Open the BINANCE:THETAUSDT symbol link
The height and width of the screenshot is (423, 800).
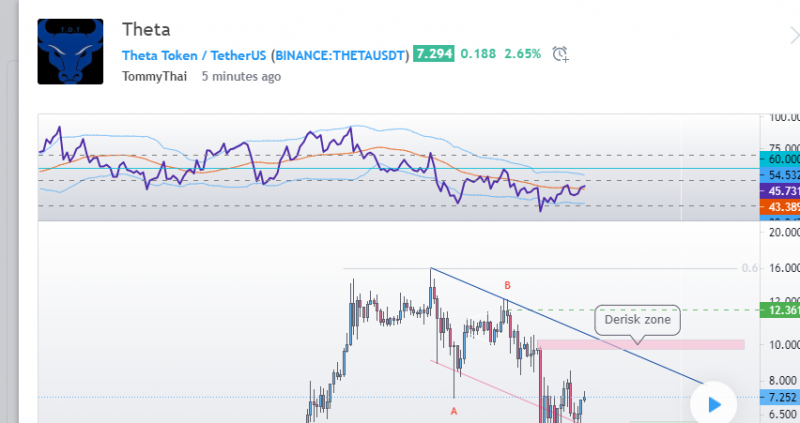[341, 55]
